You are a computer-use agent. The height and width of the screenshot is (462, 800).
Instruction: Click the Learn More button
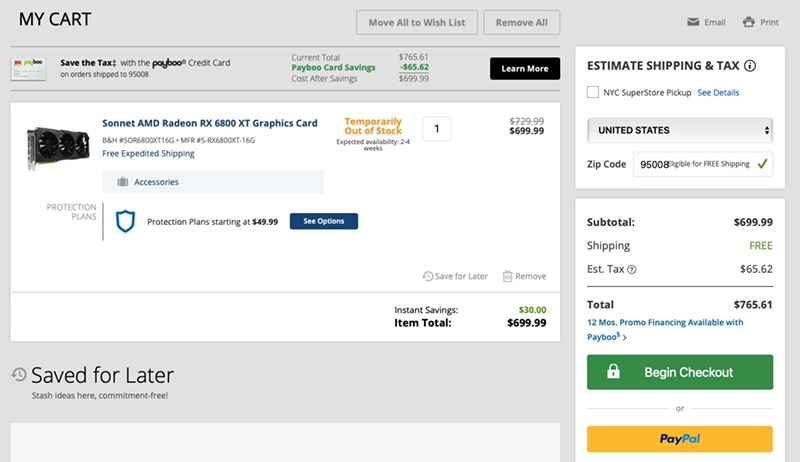(x=524, y=68)
